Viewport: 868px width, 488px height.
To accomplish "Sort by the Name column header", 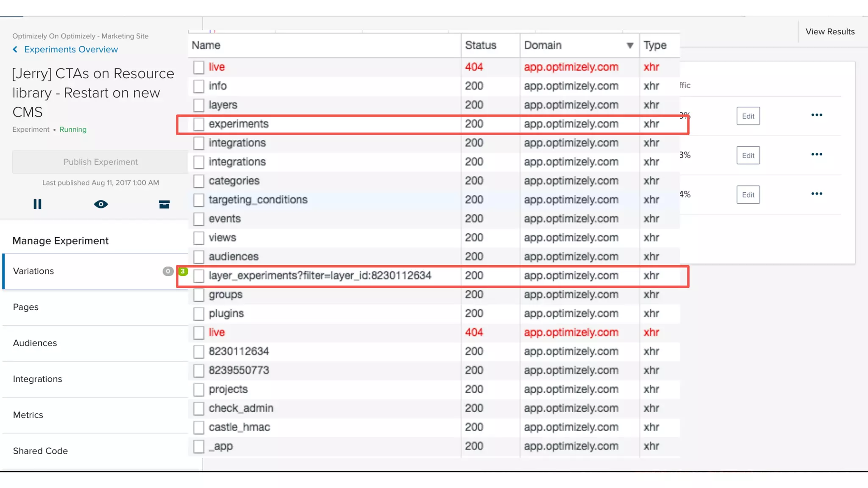I will (x=206, y=45).
